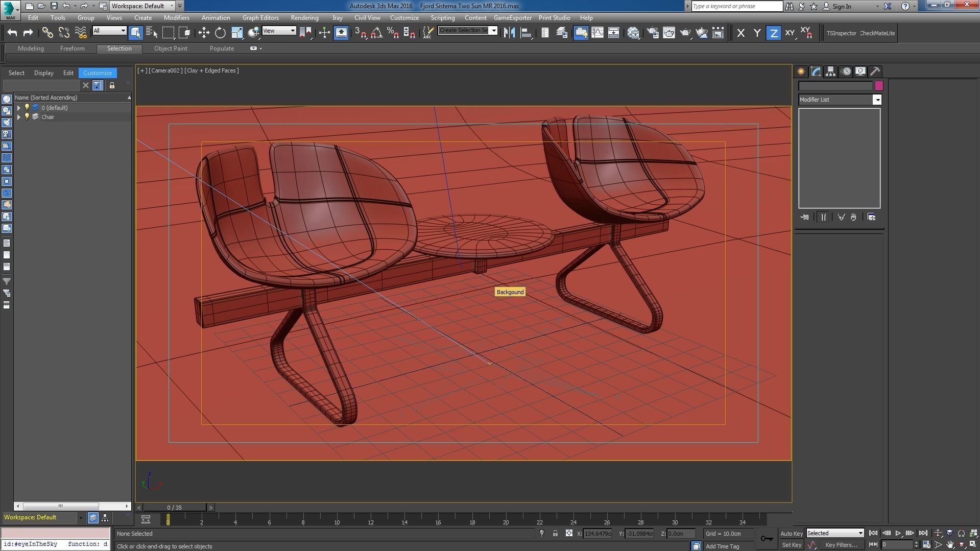
Task: Activate Select and Rotate tool
Action: (220, 33)
